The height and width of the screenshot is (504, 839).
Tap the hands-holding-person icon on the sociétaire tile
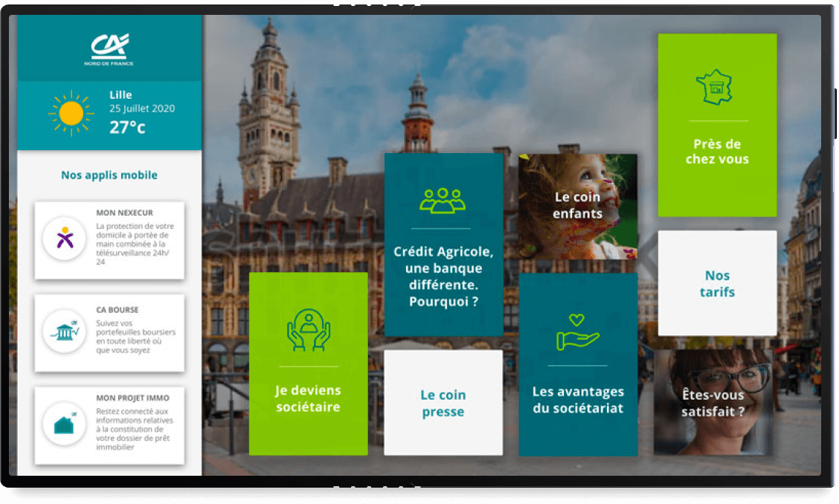click(x=308, y=330)
